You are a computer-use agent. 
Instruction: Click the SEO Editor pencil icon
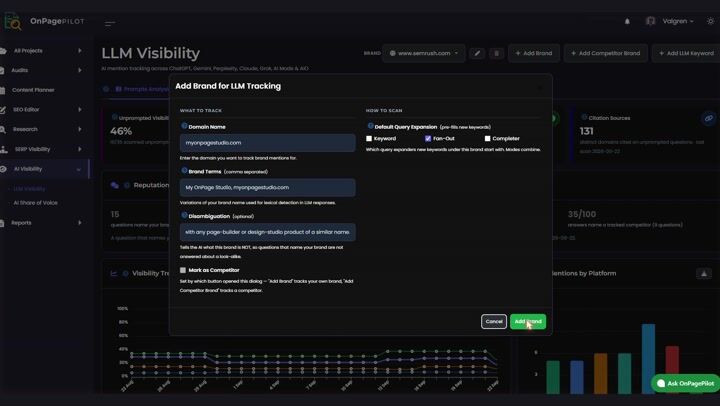3,110
